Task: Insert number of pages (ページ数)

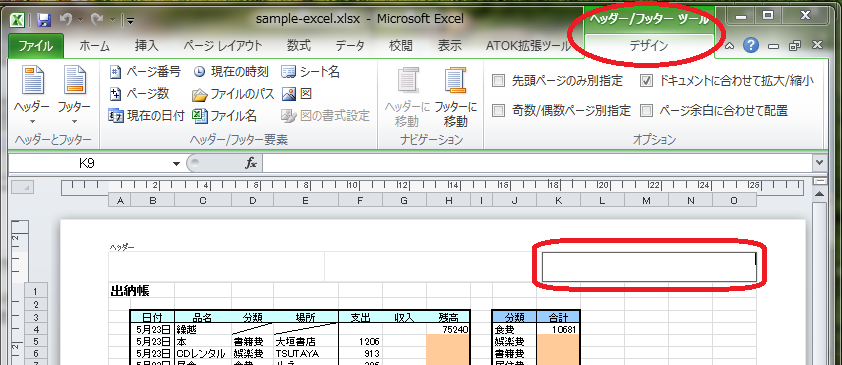Action: [139, 94]
